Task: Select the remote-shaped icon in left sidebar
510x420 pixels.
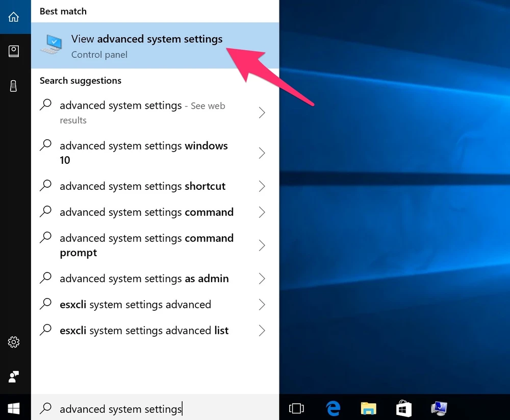Action: pyautogui.click(x=14, y=86)
